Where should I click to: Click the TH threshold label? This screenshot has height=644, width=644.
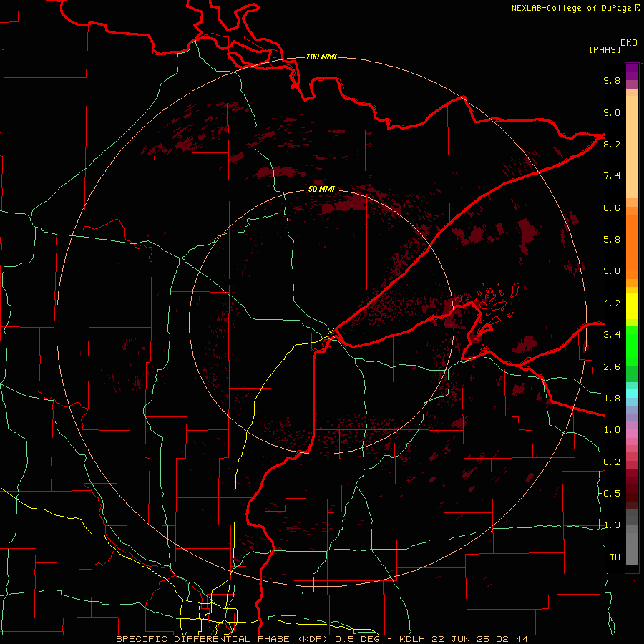[x=615, y=557]
